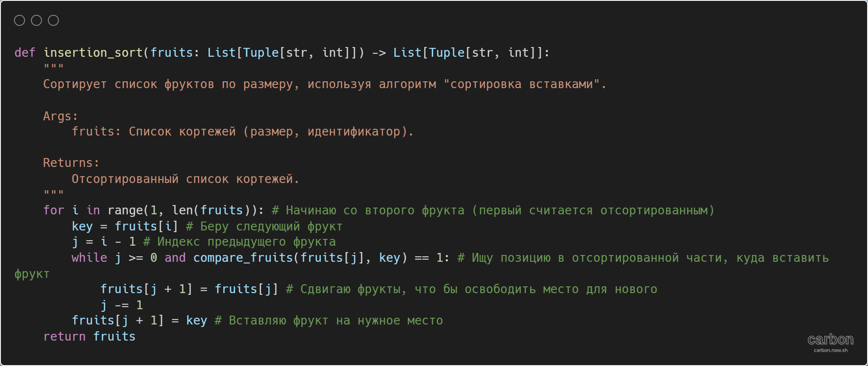868x366 pixels.
Task: Click the while keyword
Action: tap(89, 258)
